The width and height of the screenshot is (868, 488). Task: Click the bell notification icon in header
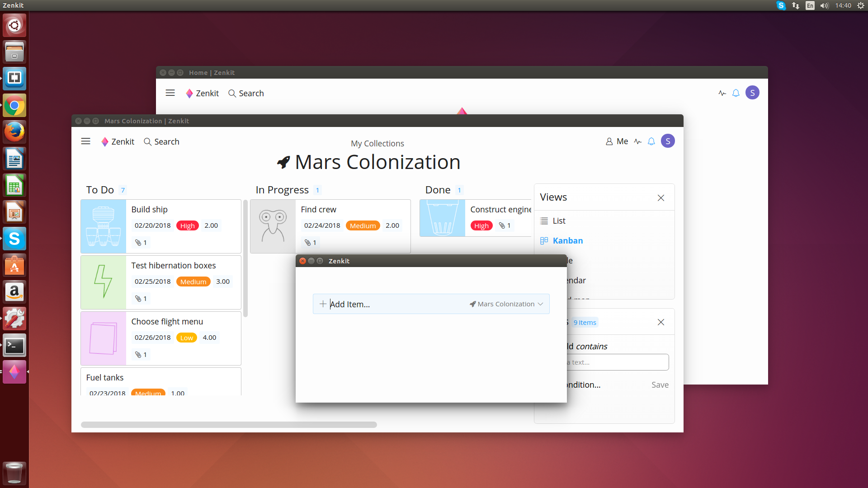[x=651, y=141]
